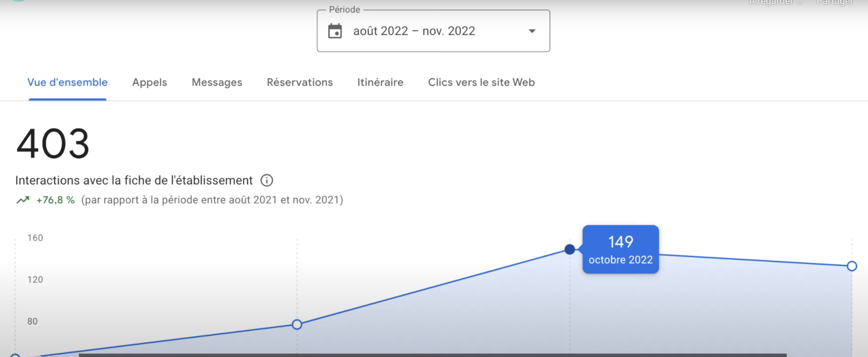Click the calendar icon in the Période field
Image resolution: width=868 pixels, height=357 pixels.
(335, 31)
